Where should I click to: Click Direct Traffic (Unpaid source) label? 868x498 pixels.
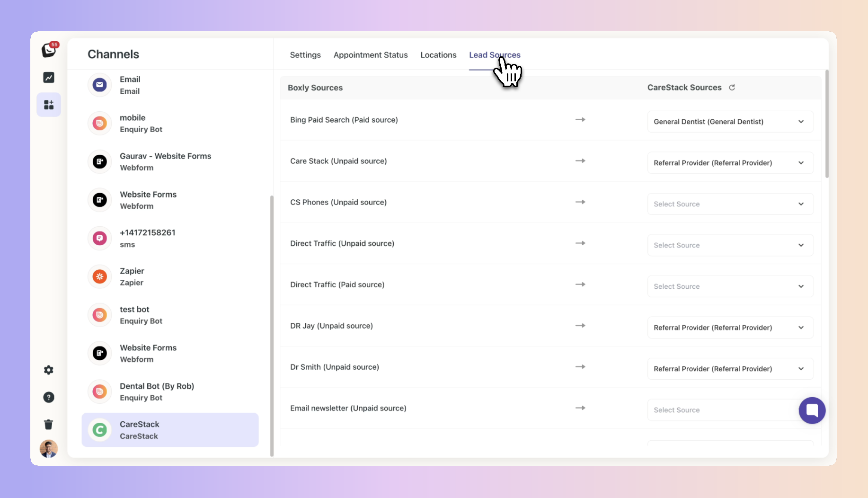coord(342,243)
